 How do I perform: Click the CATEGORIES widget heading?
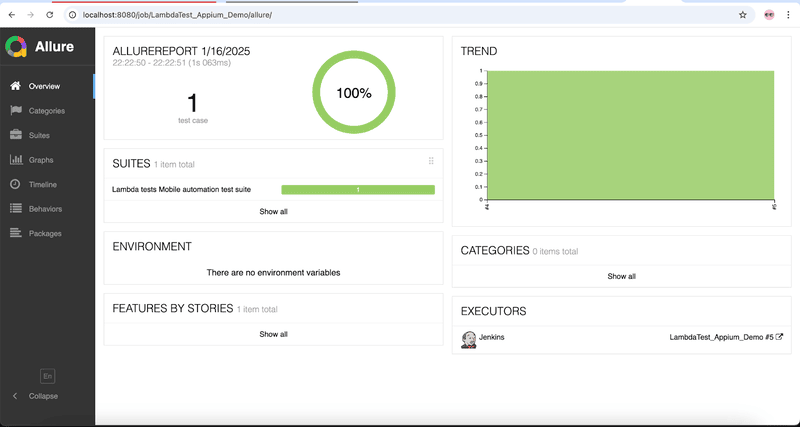[x=495, y=250]
